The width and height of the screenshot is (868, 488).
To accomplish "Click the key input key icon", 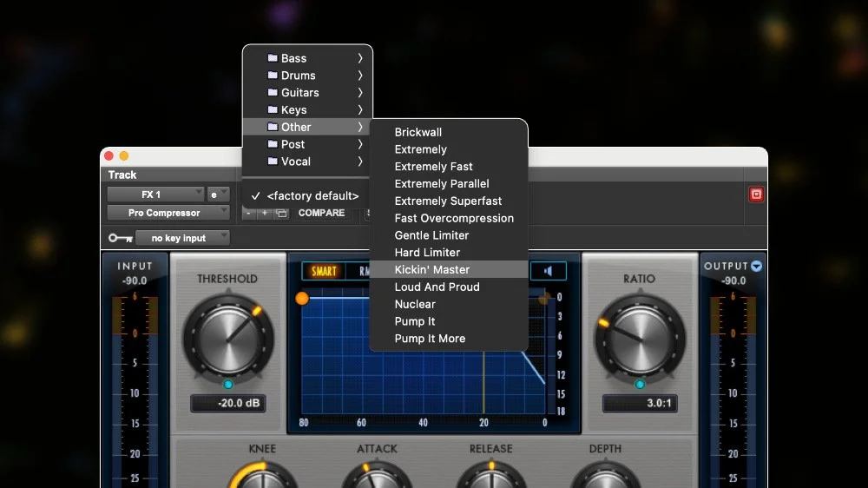I will coord(120,238).
